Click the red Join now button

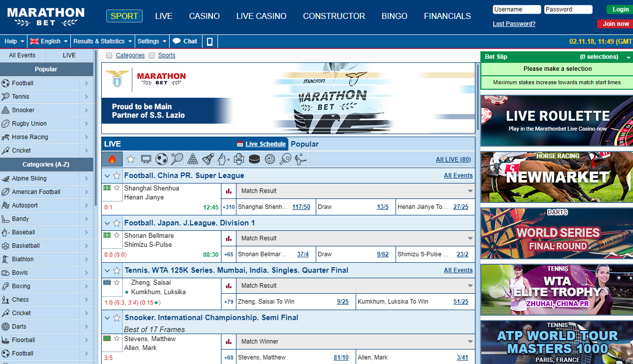[615, 24]
